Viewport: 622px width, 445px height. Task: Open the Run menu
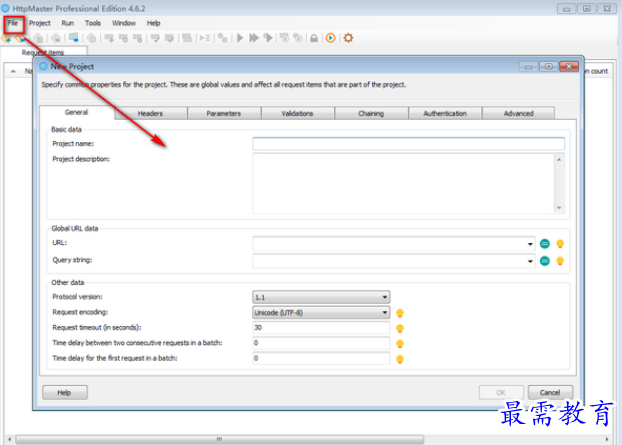point(67,23)
